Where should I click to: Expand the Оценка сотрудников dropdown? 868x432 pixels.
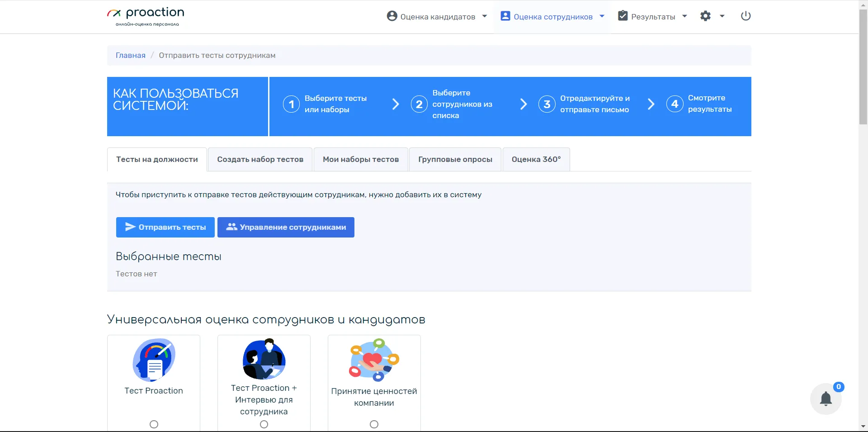552,17
